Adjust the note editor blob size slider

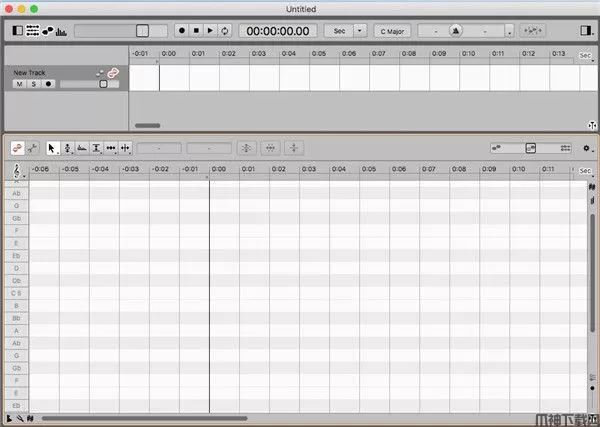point(530,148)
